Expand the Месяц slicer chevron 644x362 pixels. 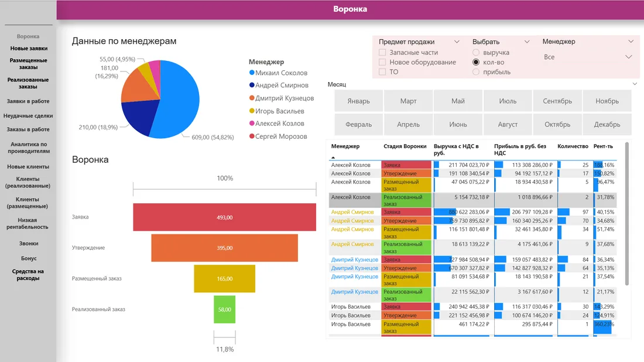pos(635,84)
